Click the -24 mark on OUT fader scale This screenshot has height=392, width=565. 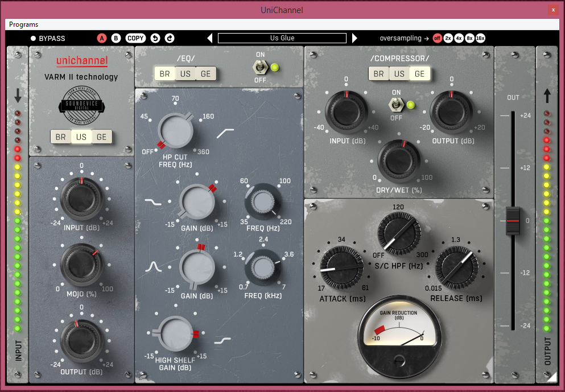[x=525, y=325]
